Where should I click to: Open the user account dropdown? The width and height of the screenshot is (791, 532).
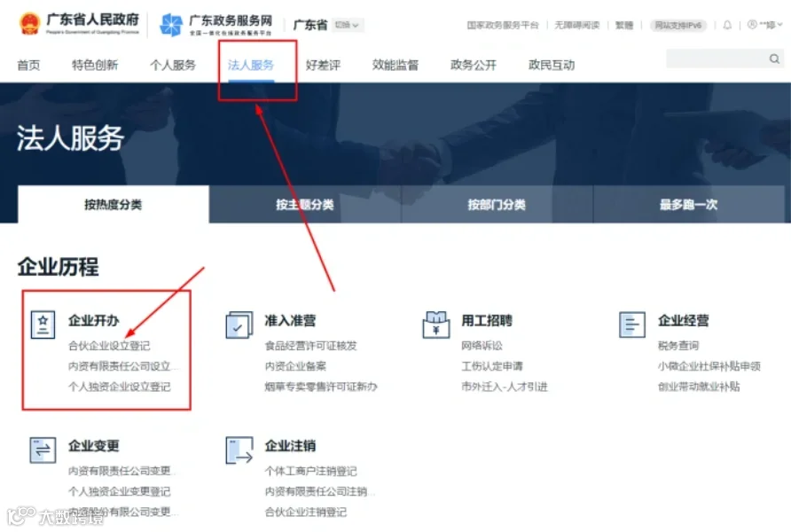click(764, 25)
